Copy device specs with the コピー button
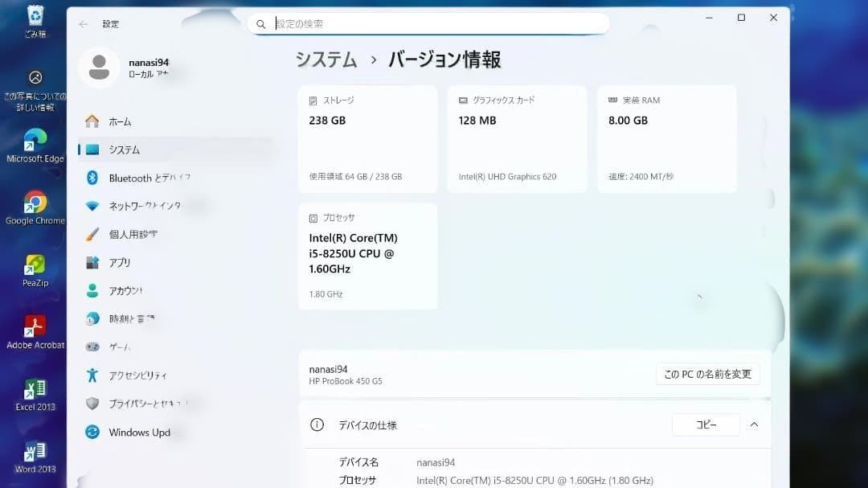 point(706,424)
